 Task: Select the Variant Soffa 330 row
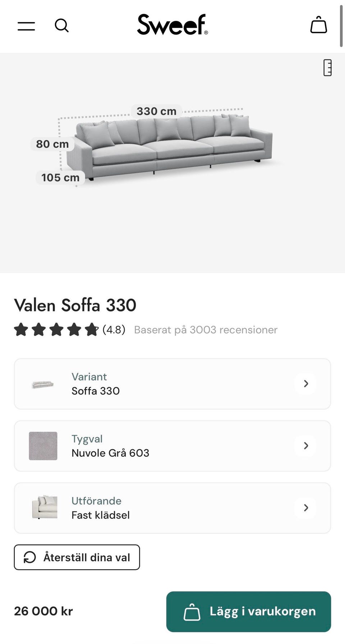point(172,384)
